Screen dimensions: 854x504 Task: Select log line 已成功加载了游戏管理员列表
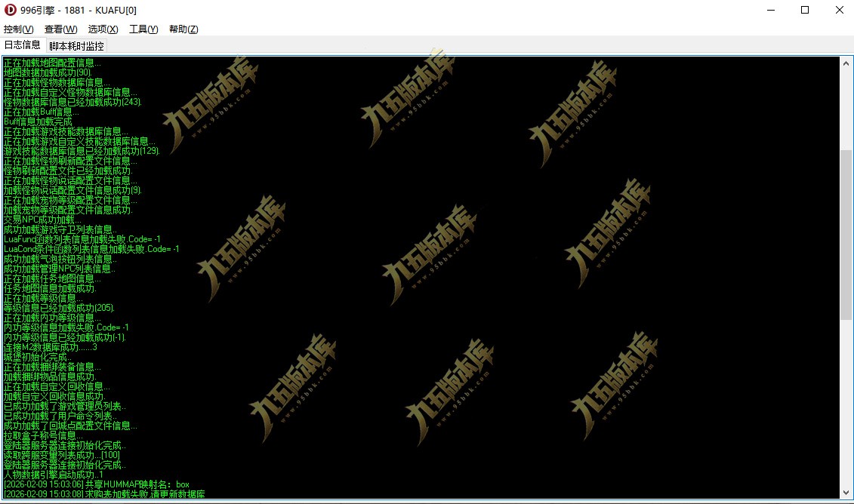pos(65,405)
